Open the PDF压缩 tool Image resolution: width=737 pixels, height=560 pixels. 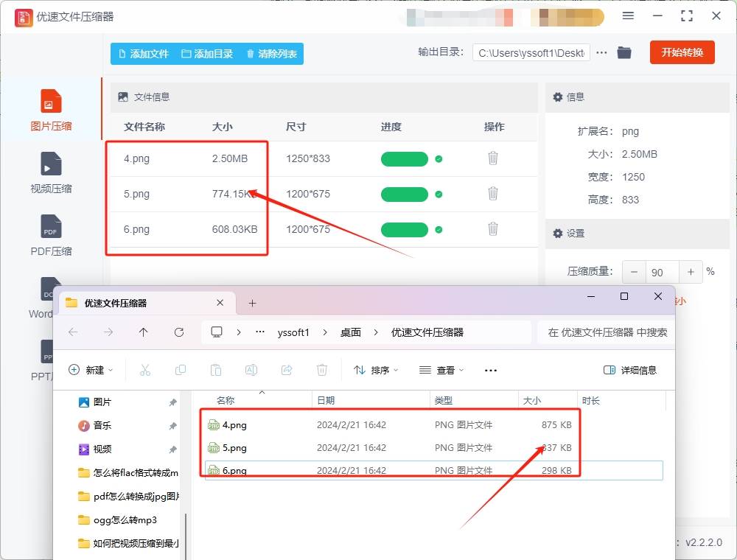tap(50, 233)
